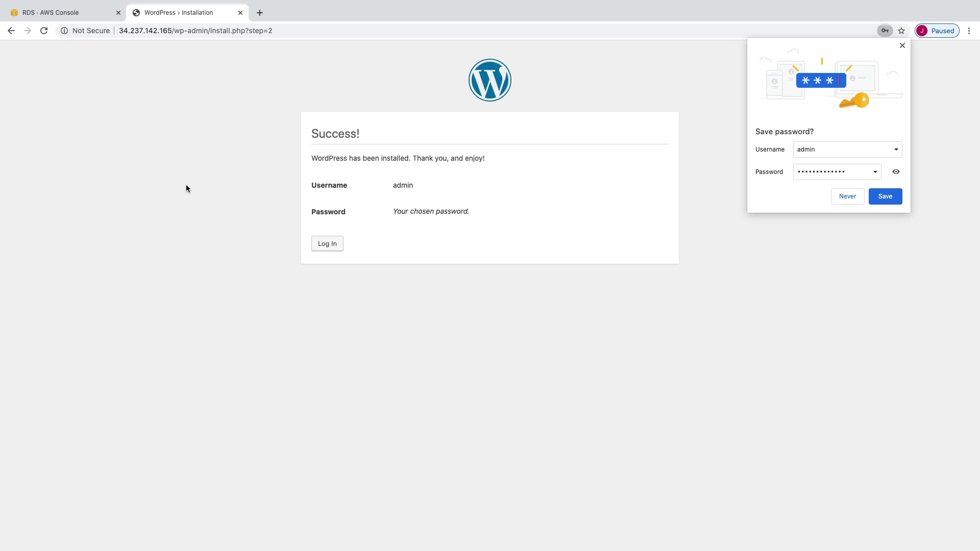
Task: Dismiss the save password popup
Action: pyautogui.click(x=902, y=45)
